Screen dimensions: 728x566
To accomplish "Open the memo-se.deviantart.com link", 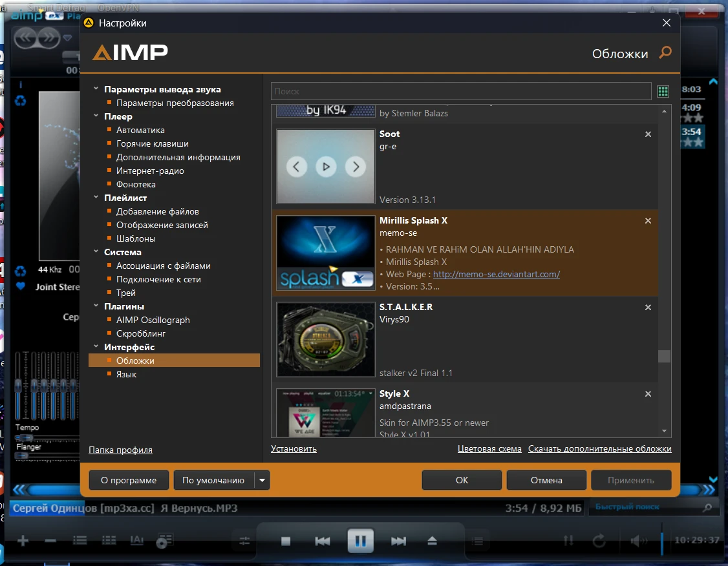I will (x=496, y=274).
